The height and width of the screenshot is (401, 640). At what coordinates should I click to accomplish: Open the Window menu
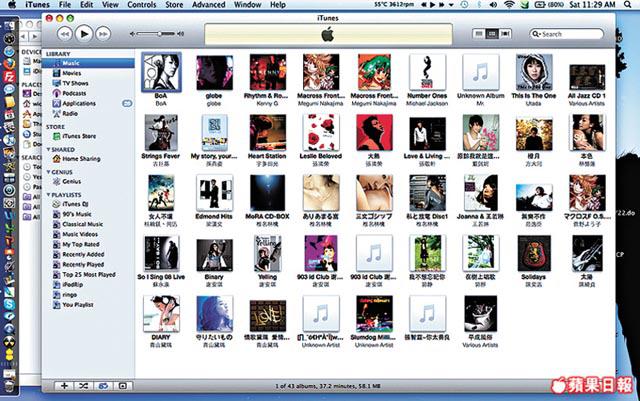(x=247, y=5)
